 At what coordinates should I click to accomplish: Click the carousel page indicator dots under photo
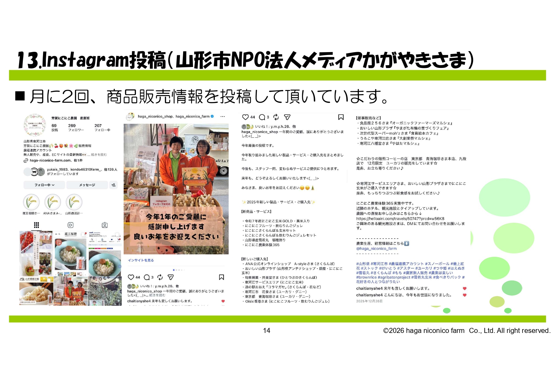179,270
